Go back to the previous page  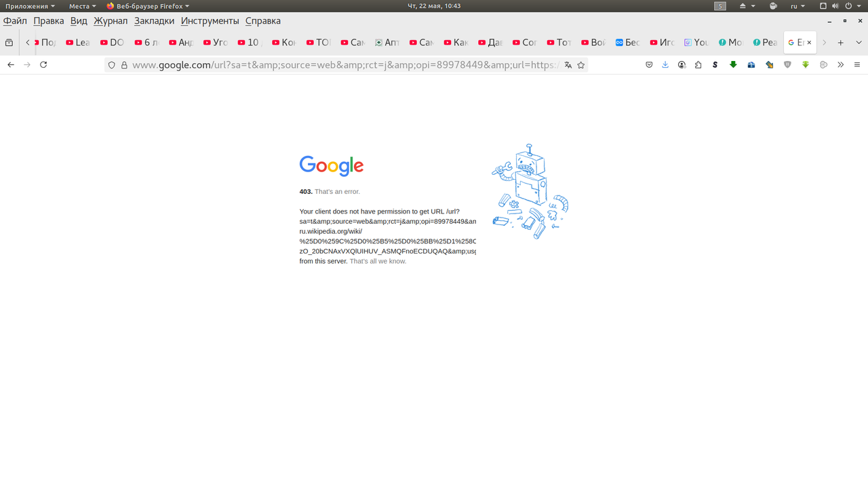(10, 65)
